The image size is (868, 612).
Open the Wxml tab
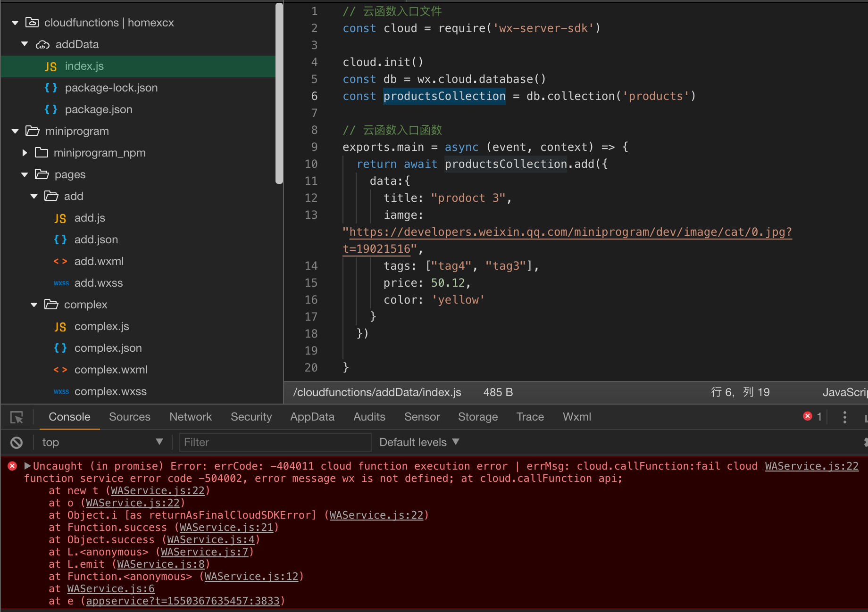(x=576, y=417)
